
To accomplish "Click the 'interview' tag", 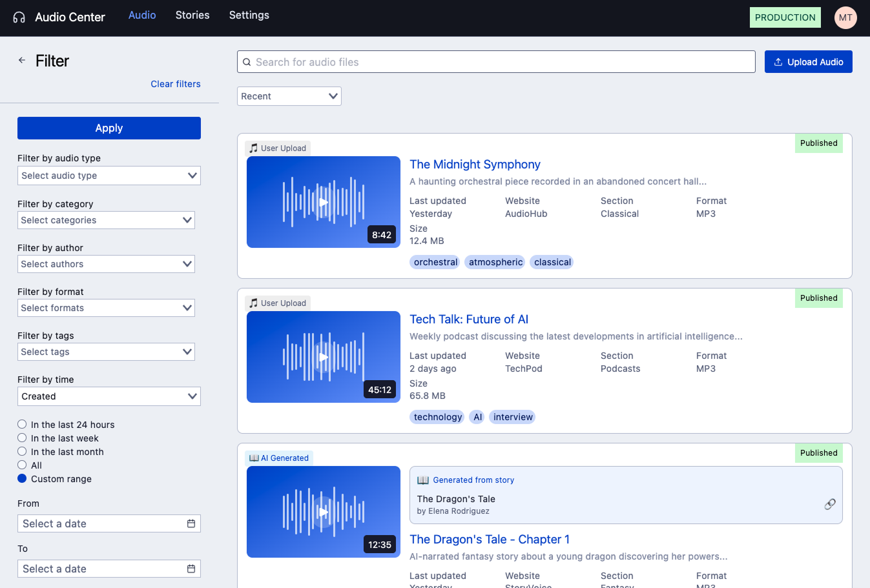I will click(x=513, y=417).
